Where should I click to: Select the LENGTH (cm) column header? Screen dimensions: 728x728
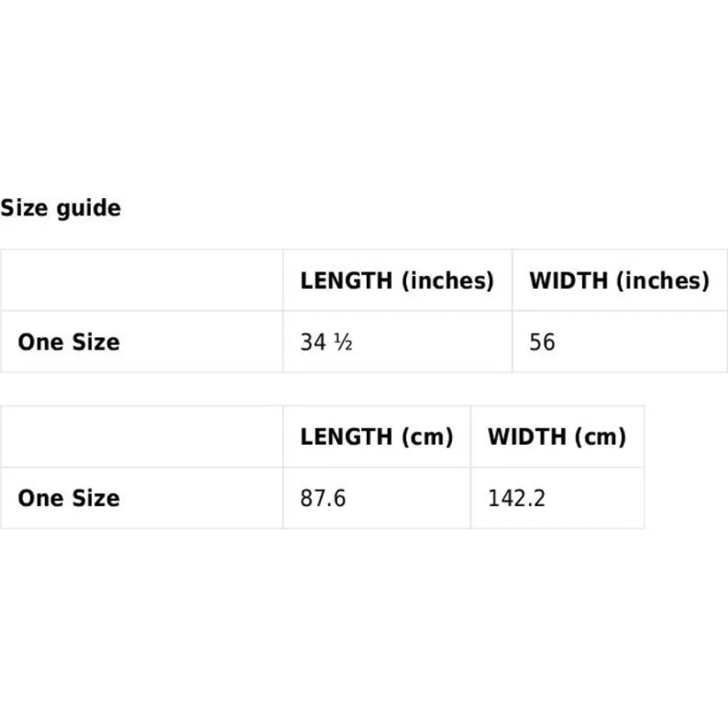coord(376,437)
